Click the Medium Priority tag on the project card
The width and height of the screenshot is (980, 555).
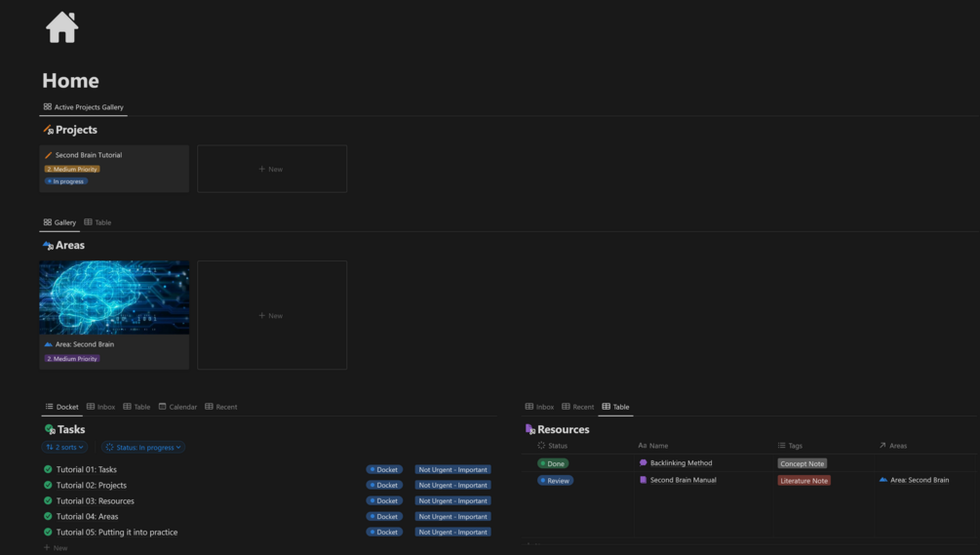pyautogui.click(x=72, y=169)
